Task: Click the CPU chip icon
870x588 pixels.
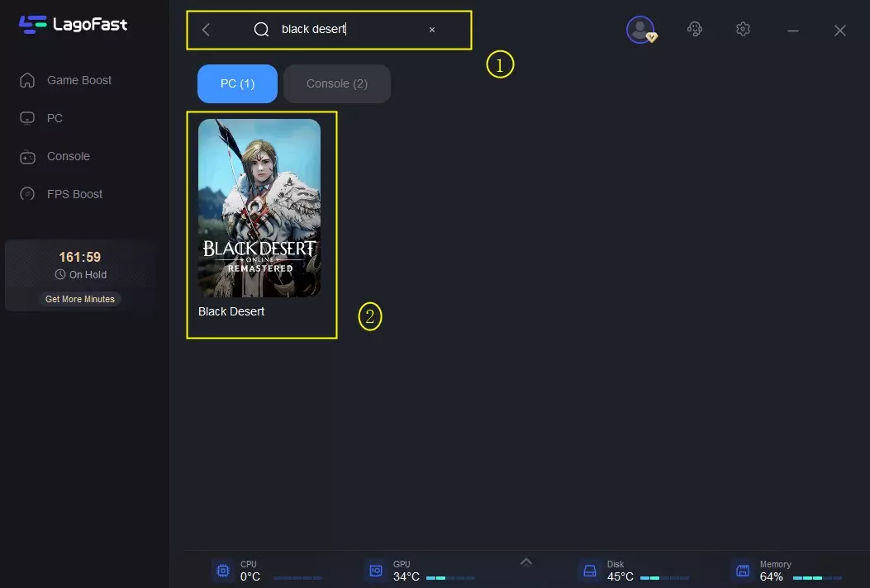Action: coord(223,571)
